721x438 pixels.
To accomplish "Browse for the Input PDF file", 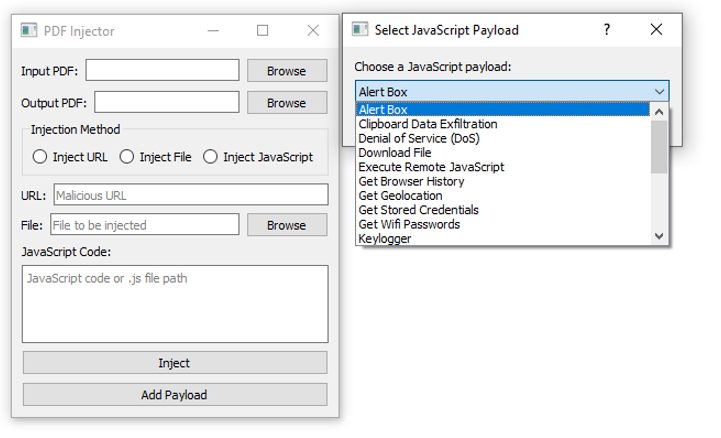I will coord(287,71).
